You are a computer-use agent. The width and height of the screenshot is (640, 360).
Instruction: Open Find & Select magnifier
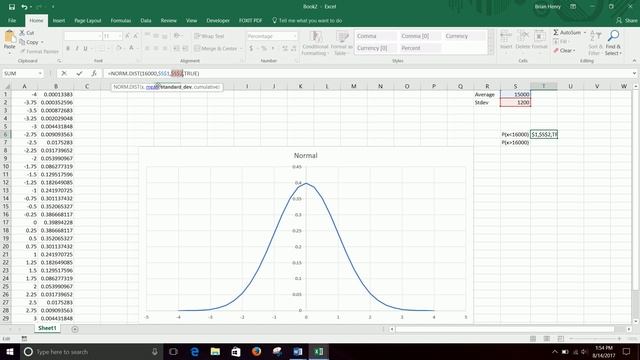pos(613,43)
